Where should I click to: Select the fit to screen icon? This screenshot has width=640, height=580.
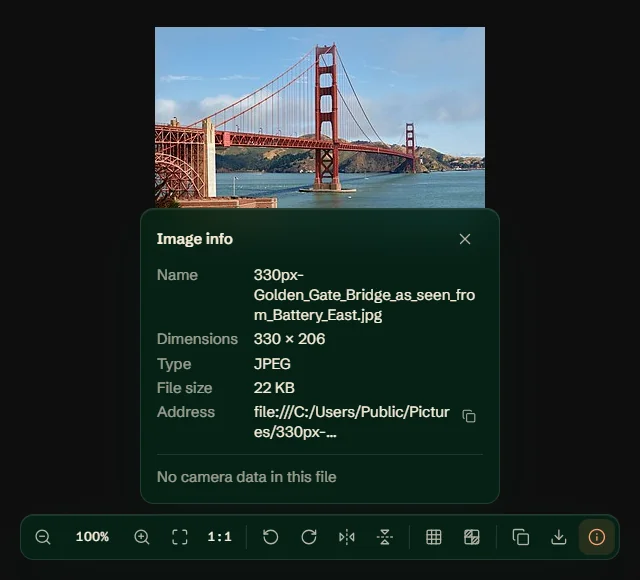[x=180, y=537]
